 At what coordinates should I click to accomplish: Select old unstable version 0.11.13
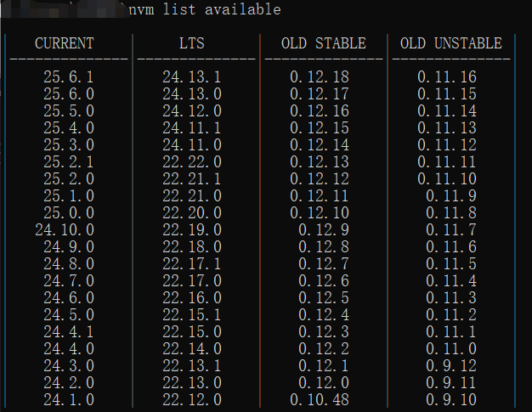tap(447, 127)
